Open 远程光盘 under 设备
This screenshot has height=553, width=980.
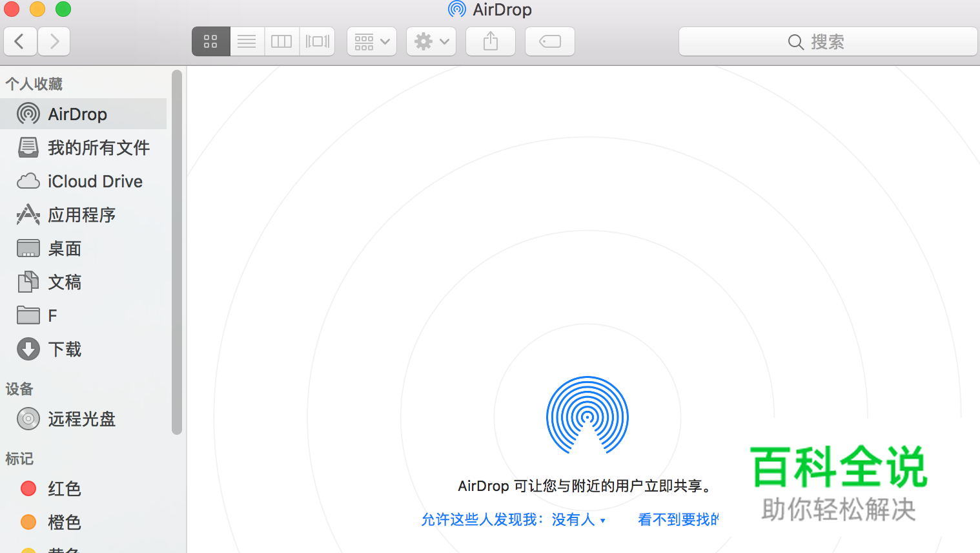pos(82,419)
